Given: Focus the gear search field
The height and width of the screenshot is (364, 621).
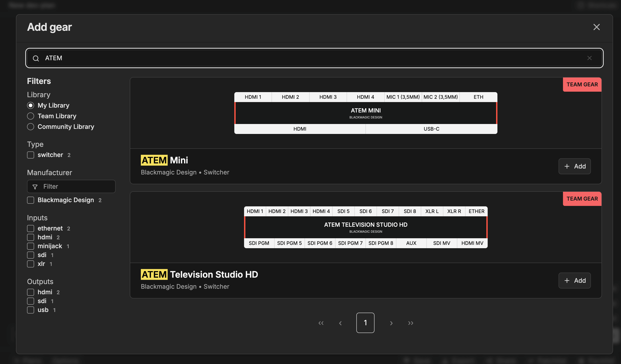Looking at the screenshot, I should pos(314,58).
